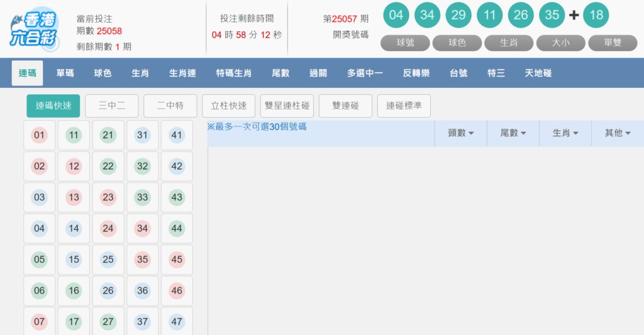
Task: Pick number ball 33
Action: (143, 197)
